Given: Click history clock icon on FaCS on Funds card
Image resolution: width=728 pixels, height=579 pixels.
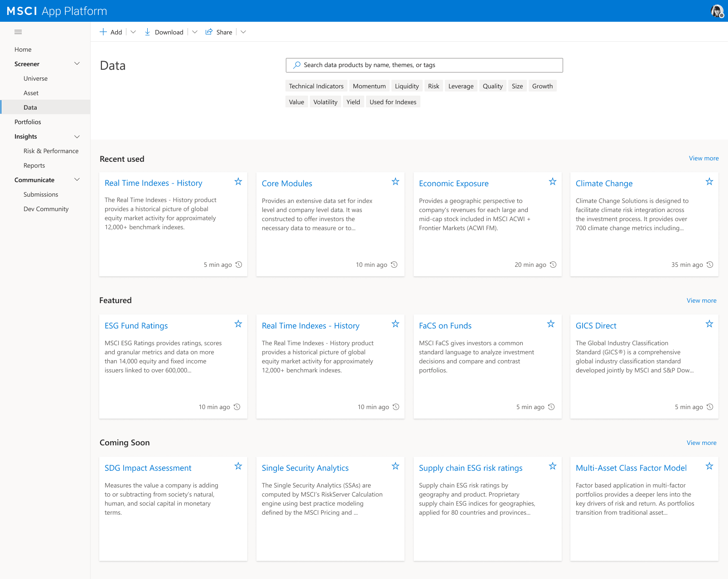Looking at the screenshot, I should pos(551,407).
